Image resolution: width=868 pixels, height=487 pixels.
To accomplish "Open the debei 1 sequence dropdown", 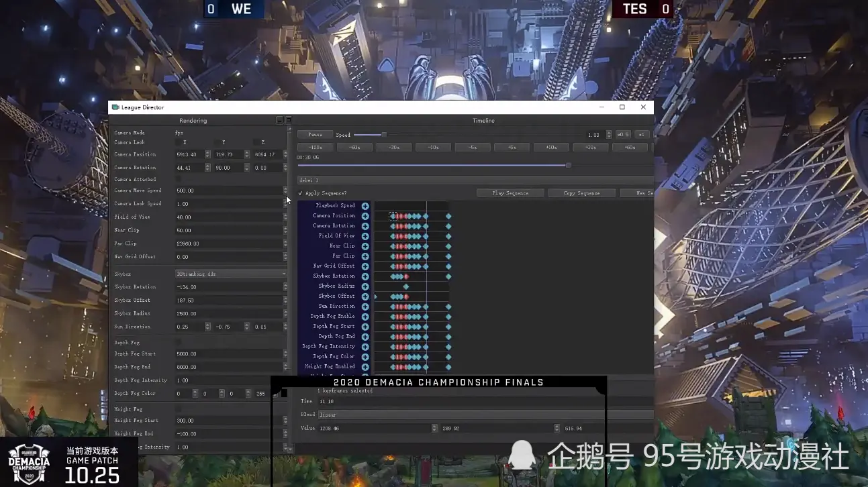I will coord(475,180).
